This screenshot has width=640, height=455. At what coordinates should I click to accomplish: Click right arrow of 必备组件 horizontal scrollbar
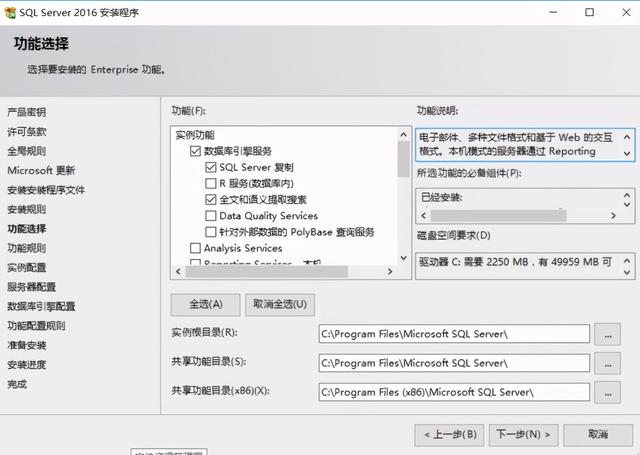pyautogui.click(x=613, y=215)
